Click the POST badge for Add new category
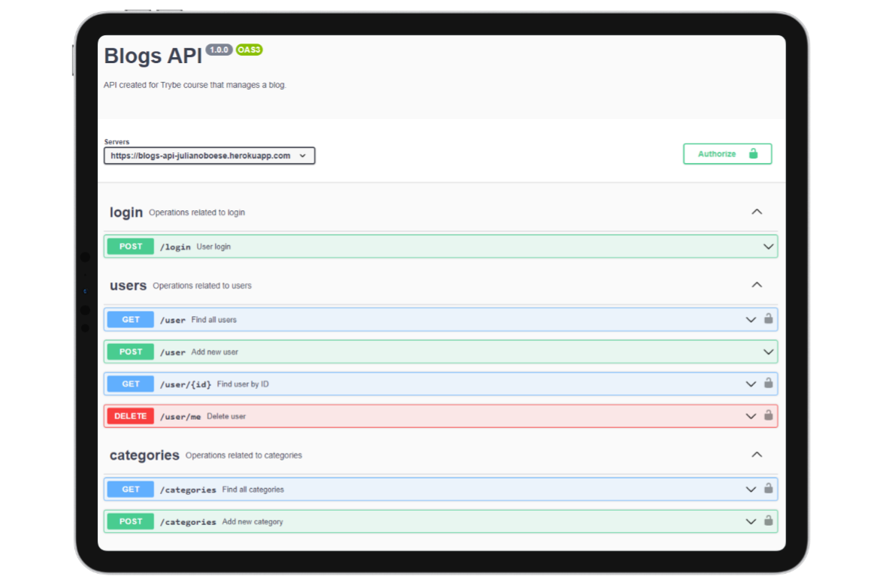 [131, 522]
